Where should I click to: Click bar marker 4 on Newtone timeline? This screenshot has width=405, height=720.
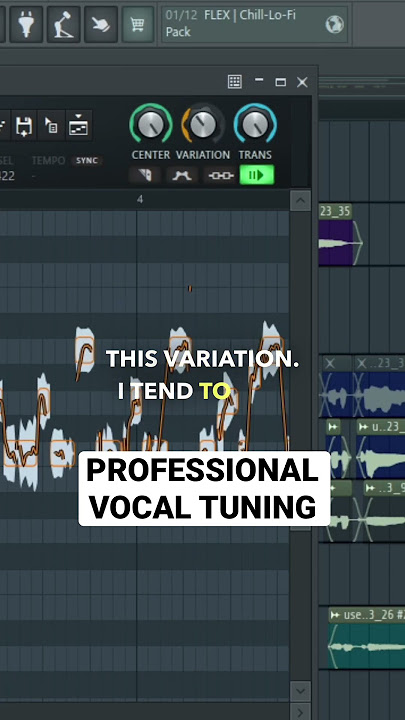pos(140,199)
